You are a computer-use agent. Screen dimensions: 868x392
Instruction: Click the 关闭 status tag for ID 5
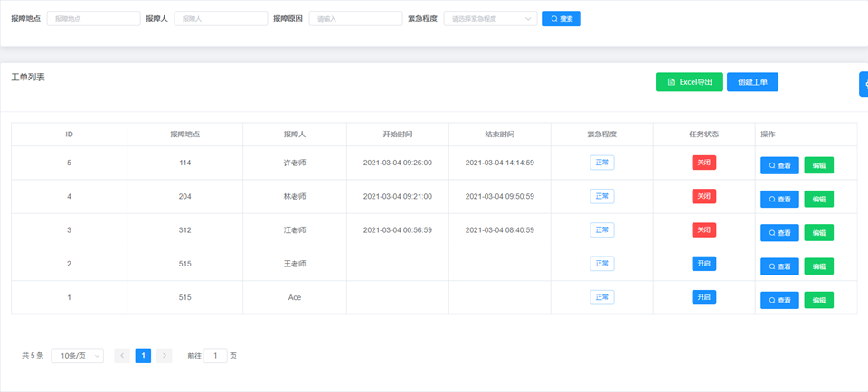(704, 163)
